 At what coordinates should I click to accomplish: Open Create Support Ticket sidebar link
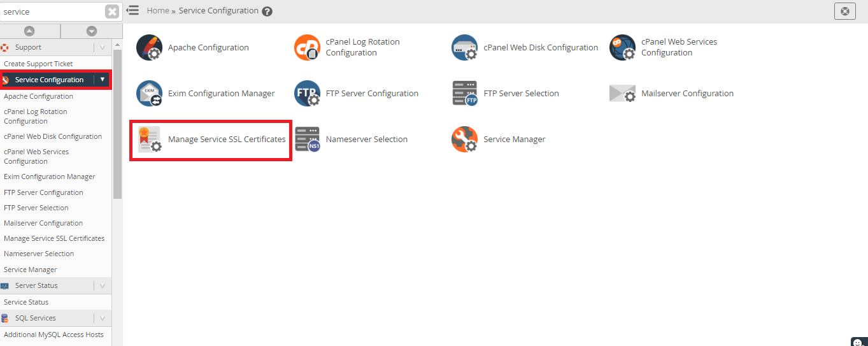[x=38, y=64]
